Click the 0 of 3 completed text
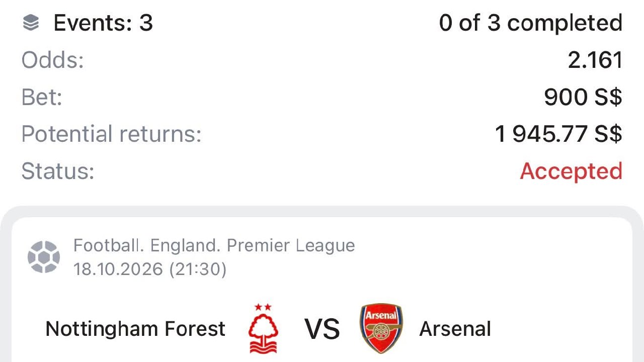 531,23
